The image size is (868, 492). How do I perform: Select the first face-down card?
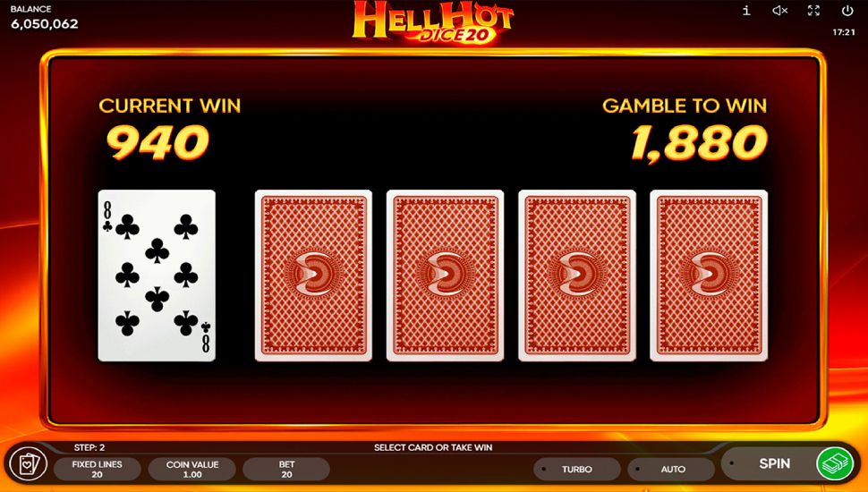click(313, 276)
